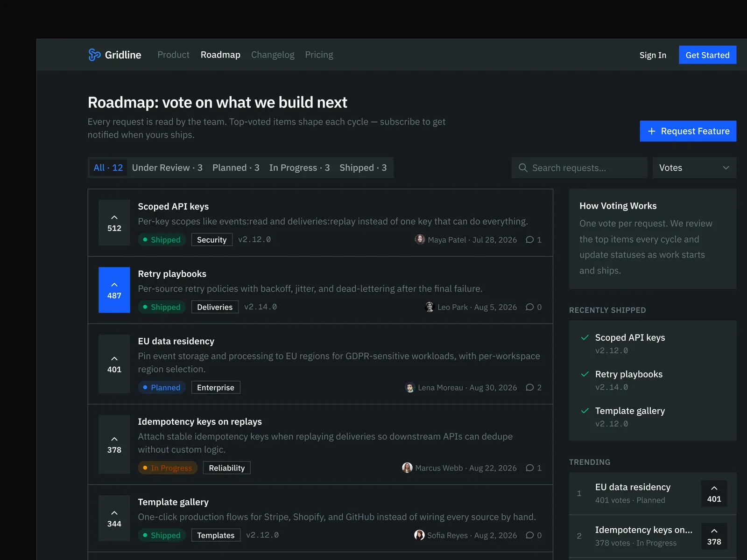Upvote Idempotency keys on replays request

pos(114,444)
